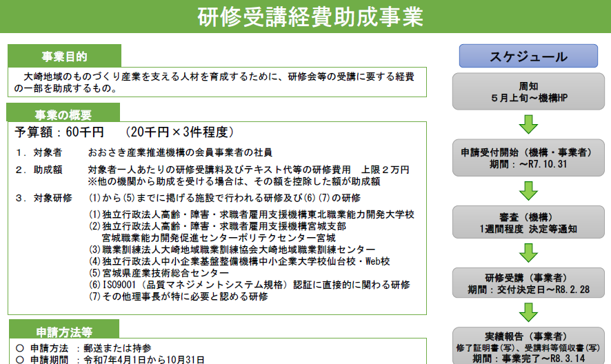Viewport: 611px width, 364px height.
Task: Click the text おおさき産業推進機構の会員事業者の社員
Action: [180, 152]
